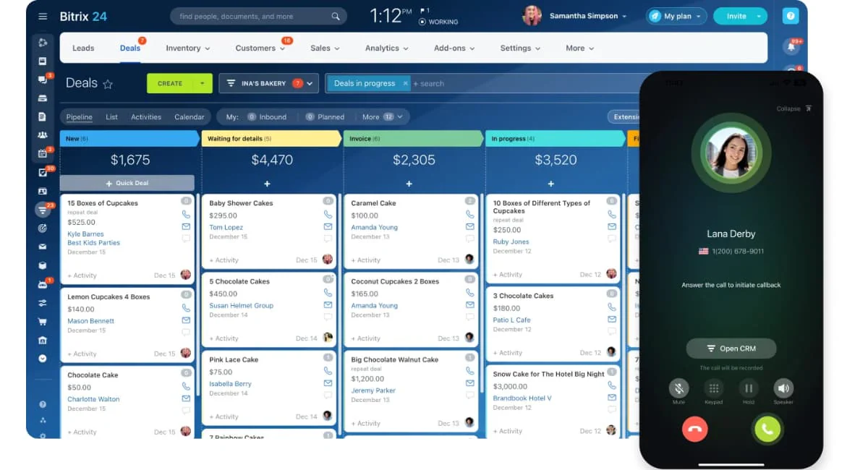Click the Waiting for details stage header
The width and height of the screenshot is (868, 470).
pos(271,139)
